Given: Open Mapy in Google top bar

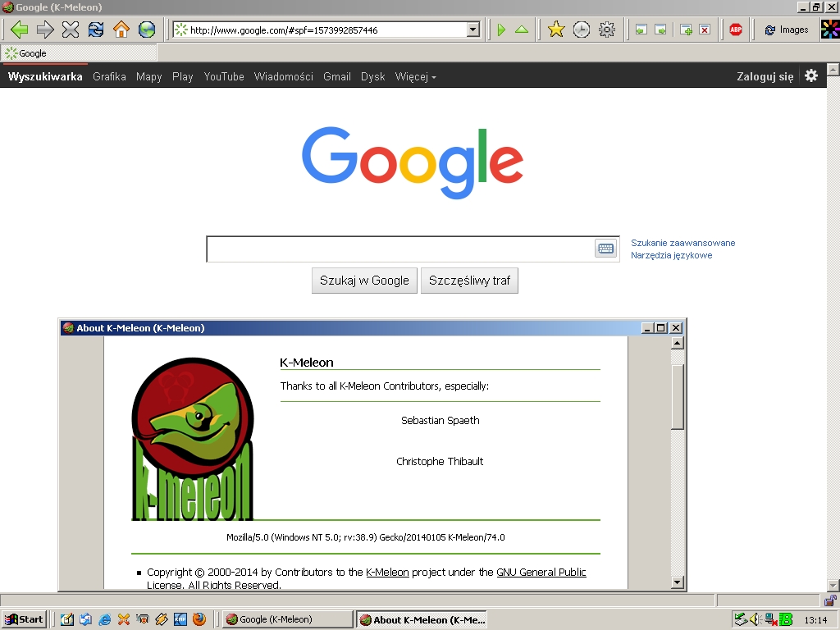Looking at the screenshot, I should [149, 76].
